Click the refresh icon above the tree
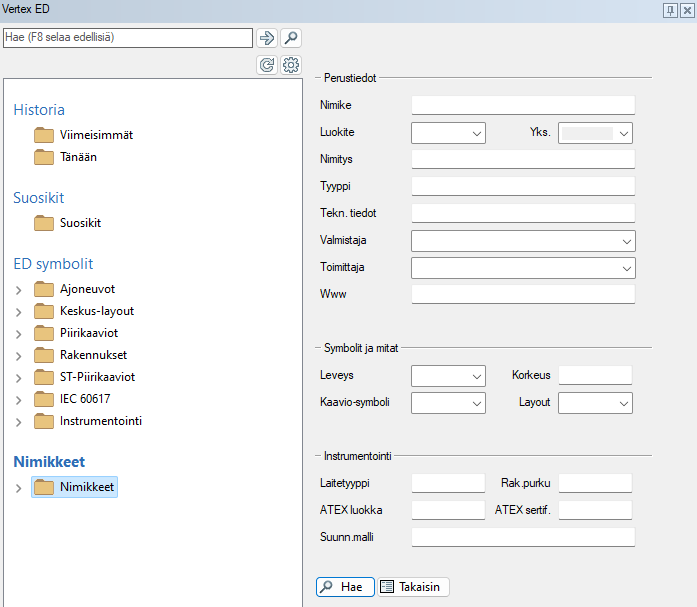 [267, 65]
